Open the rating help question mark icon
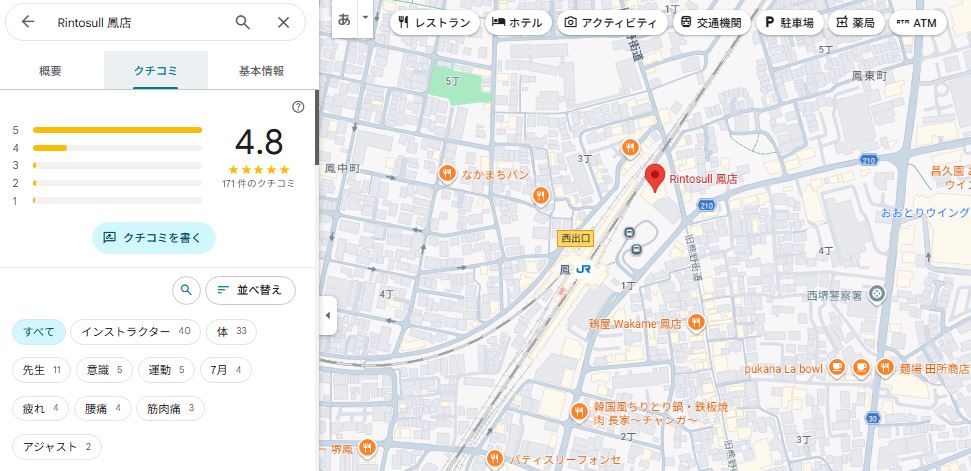This screenshot has width=971, height=471. click(298, 107)
